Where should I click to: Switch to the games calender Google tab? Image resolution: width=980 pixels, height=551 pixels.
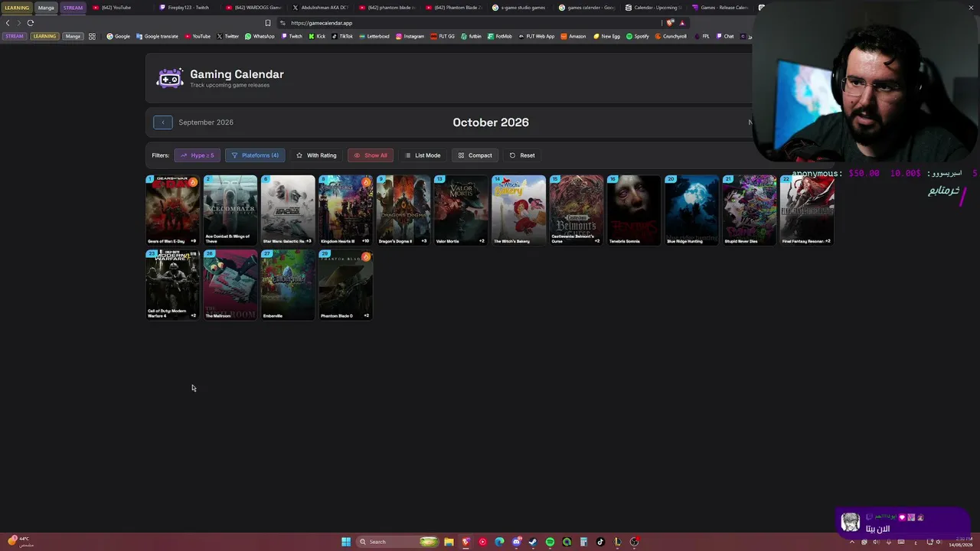[586, 8]
